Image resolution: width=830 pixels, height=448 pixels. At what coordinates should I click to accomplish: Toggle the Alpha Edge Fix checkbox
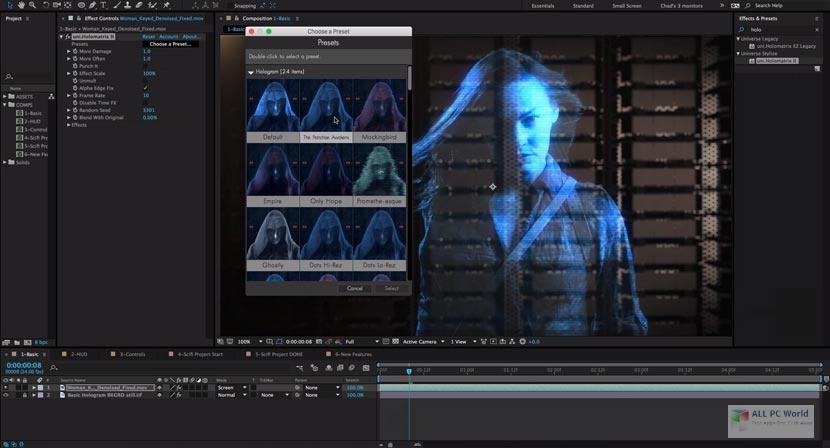click(146, 88)
